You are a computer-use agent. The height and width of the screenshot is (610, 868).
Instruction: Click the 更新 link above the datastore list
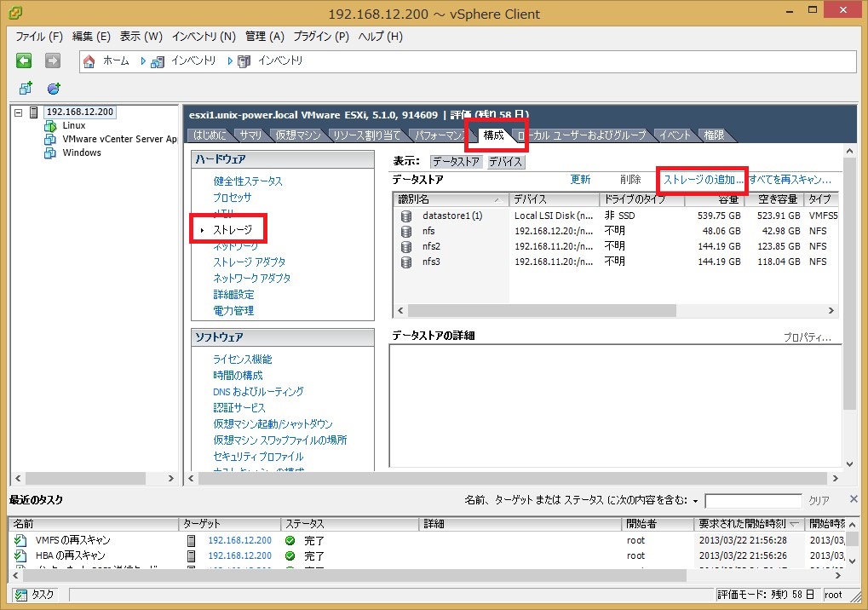580,180
